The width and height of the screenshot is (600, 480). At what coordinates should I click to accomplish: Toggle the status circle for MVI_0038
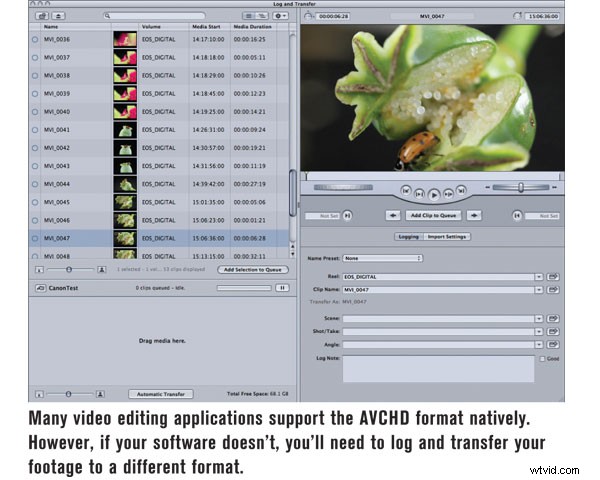(x=35, y=75)
